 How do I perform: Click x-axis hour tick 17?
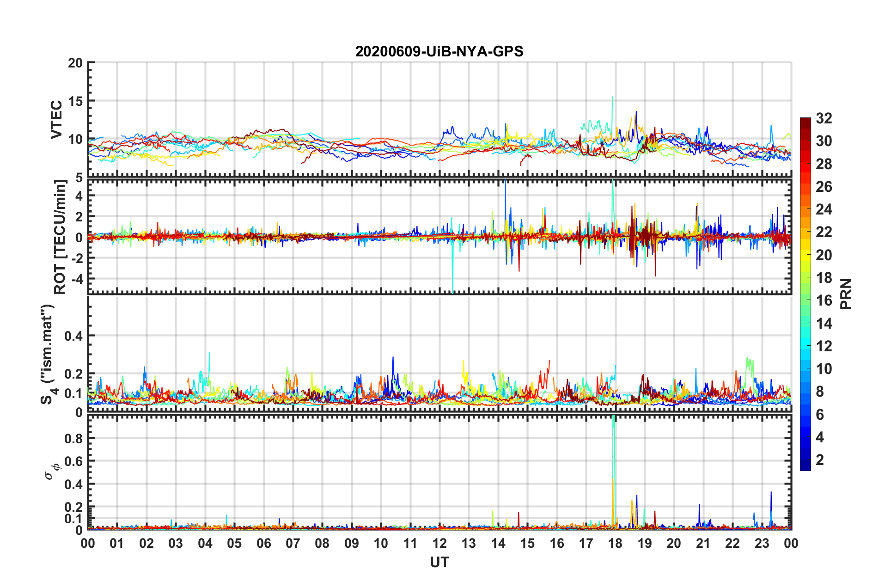(x=586, y=543)
